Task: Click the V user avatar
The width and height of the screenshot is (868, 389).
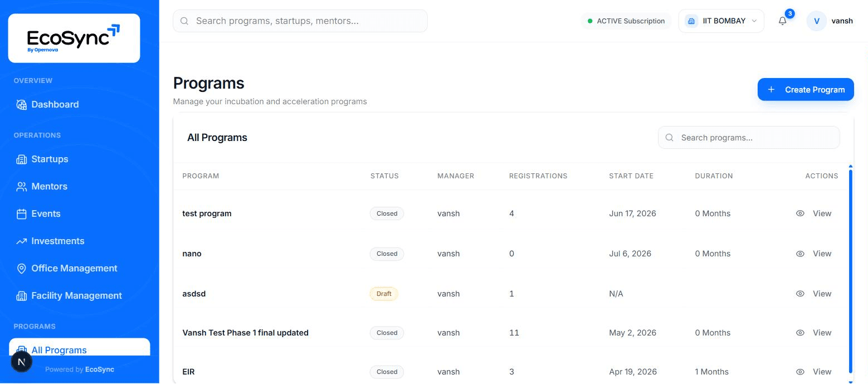Action: [817, 21]
